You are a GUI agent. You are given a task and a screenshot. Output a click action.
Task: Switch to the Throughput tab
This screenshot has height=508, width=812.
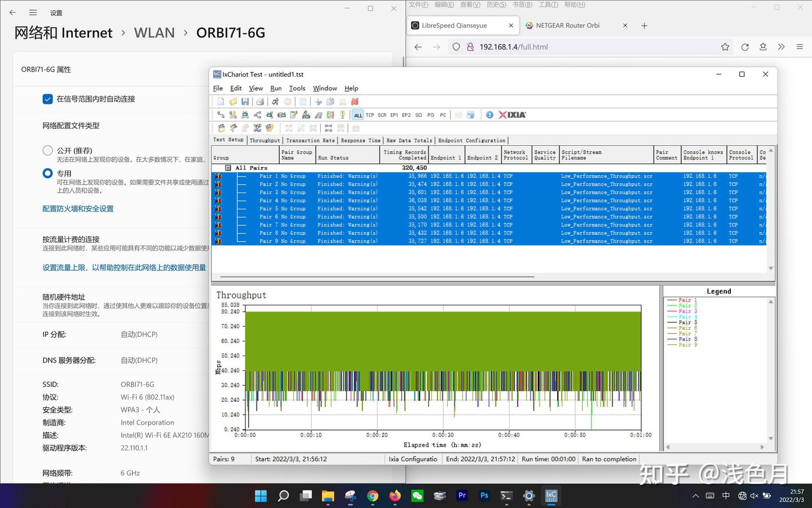point(264,140)
